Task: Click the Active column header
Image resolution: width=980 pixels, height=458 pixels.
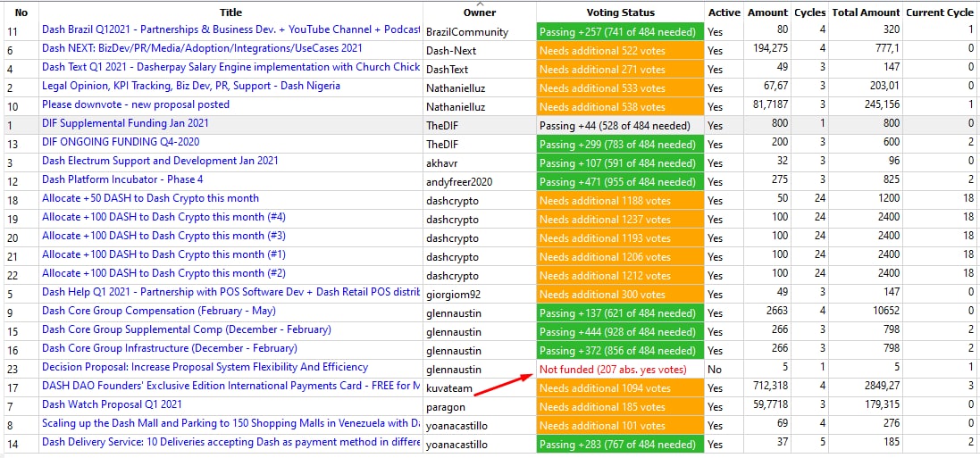Action: pyautogui.click(x=724, y=12)
